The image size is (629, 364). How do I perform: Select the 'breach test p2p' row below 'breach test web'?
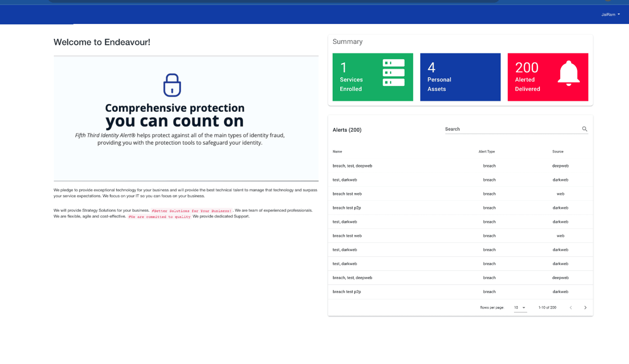click(x=461, y=208)
